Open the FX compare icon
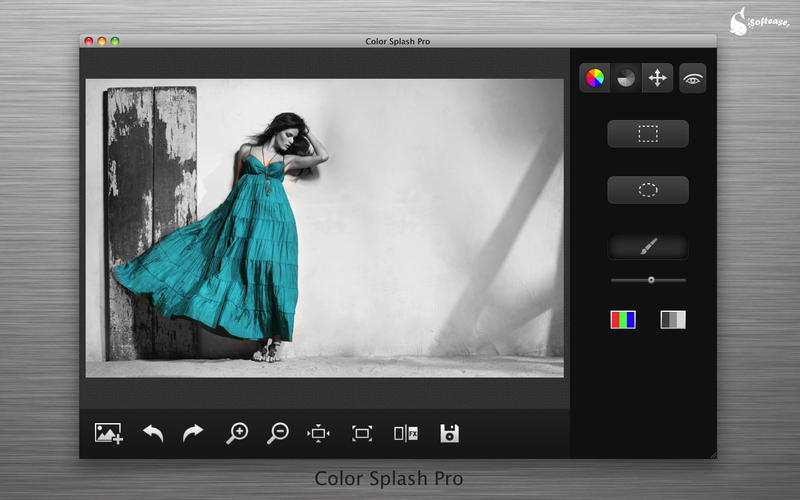800x500 pixels. (x=405, y=433)
